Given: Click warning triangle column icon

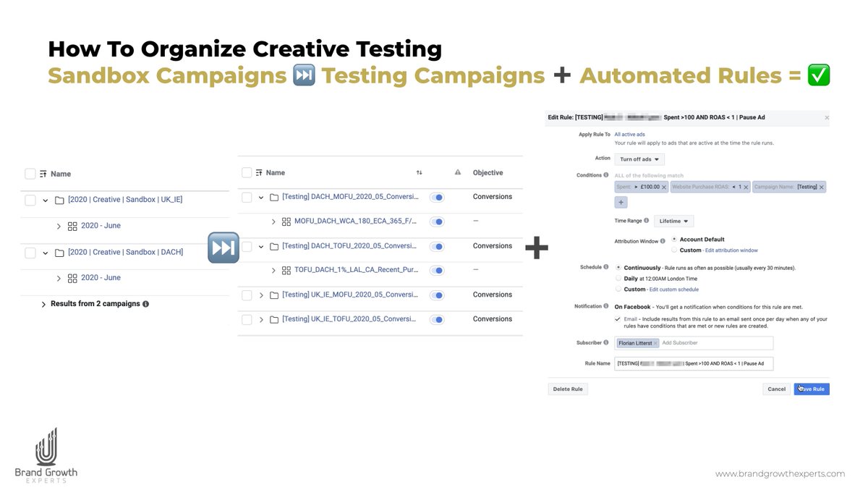Looking at the screenshot, I should click(457, 173).
